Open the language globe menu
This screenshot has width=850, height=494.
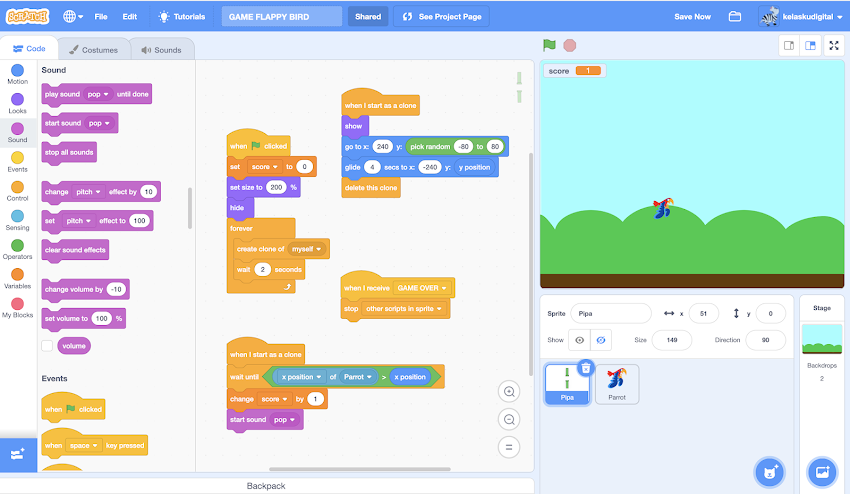pyautogui.click(x=73, y=16)
